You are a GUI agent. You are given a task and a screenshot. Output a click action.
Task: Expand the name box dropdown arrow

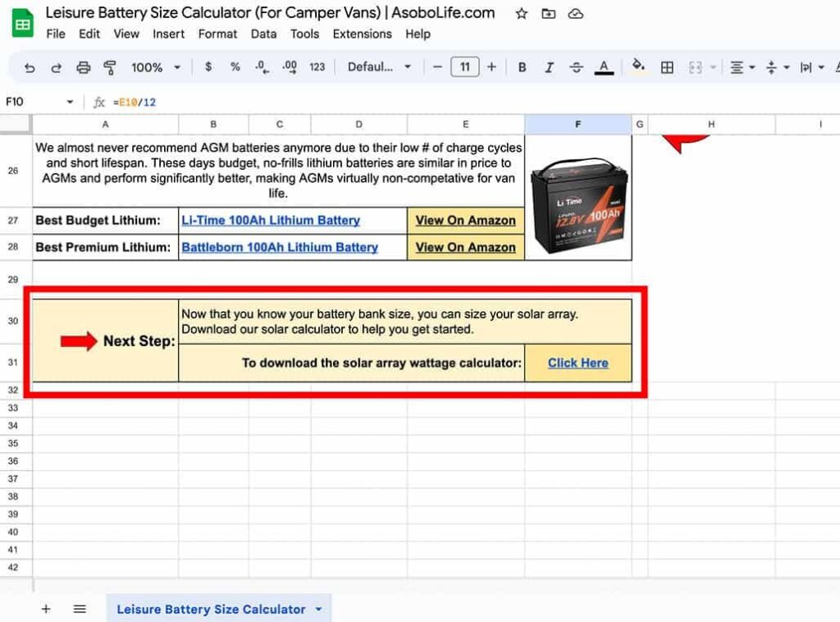(70, 102)
